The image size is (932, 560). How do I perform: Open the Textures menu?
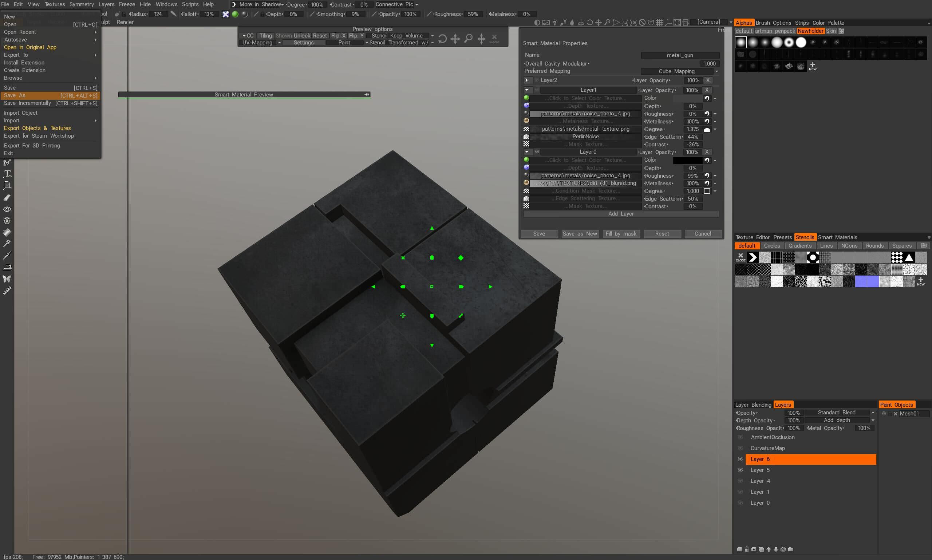click(x=55, y=4)
